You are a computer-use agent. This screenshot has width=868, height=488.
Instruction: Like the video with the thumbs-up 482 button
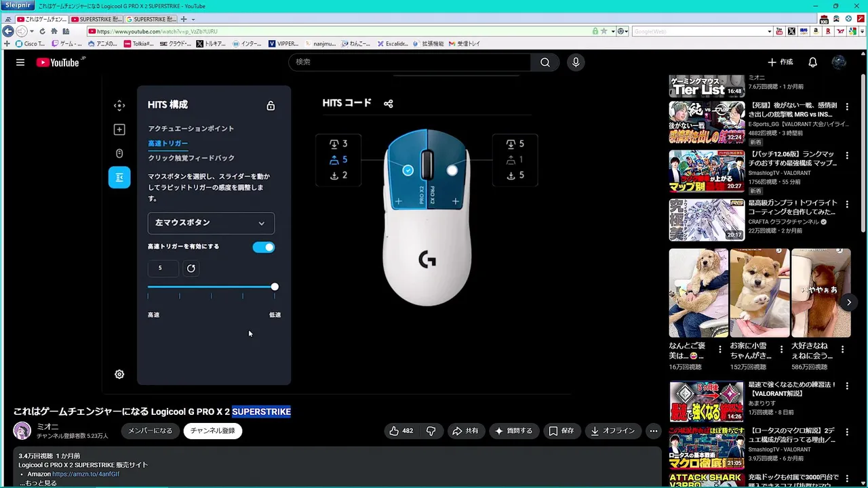click(401, 430)
